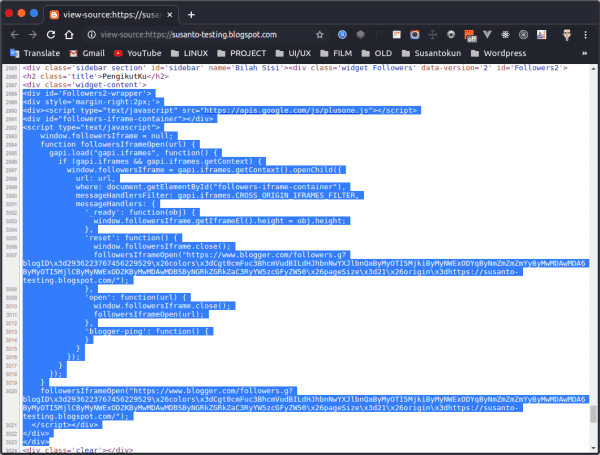The height and width of the screenshot is (455, 600).
Task: Click the "'open': function(url) {" line
Action: [x=137, y=297]
